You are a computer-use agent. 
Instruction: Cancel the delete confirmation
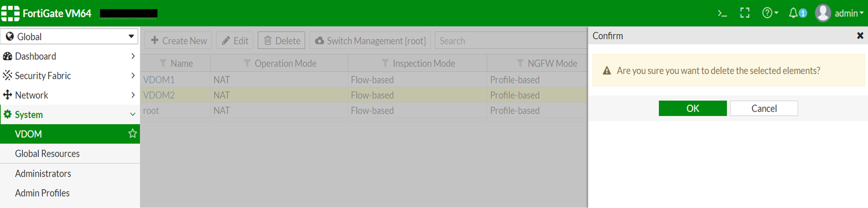tap(764, 108)
